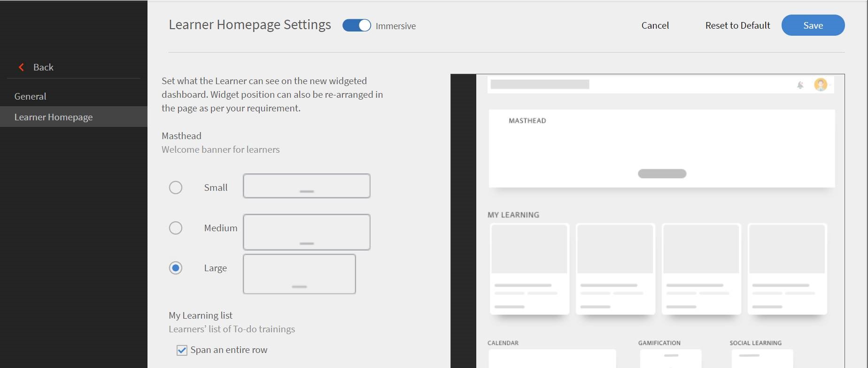Open the Learner Homepage sidebar item
Image resolution: width=868 pixels, height=368 pixels.
click(x=54, y=117)
